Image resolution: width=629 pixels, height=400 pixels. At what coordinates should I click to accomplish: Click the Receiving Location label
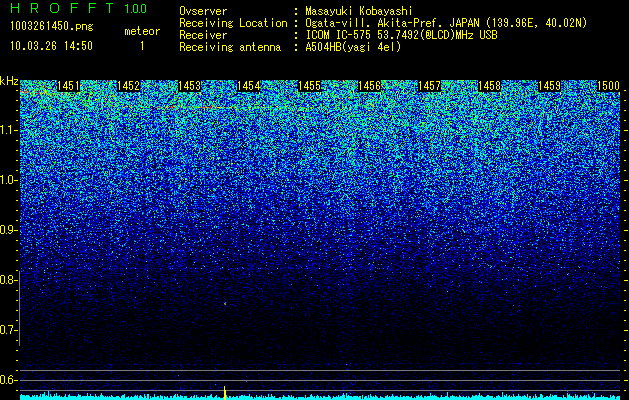click(x=233, y=23)
